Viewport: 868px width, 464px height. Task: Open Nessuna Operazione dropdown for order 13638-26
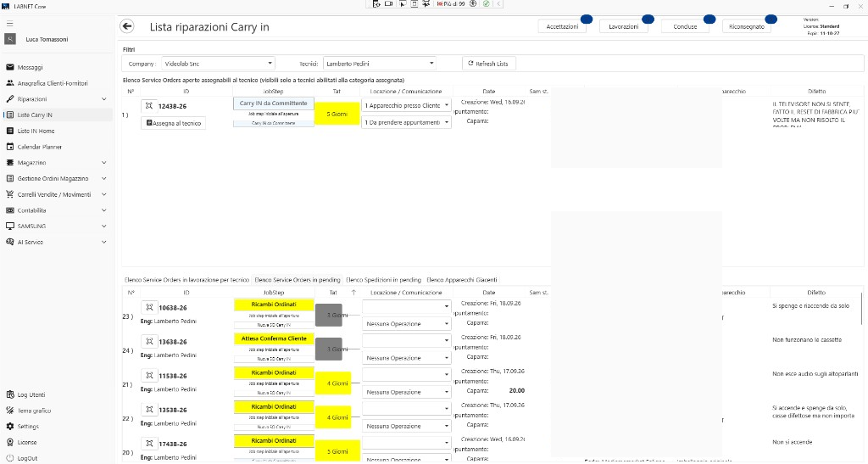coord(406,358)
